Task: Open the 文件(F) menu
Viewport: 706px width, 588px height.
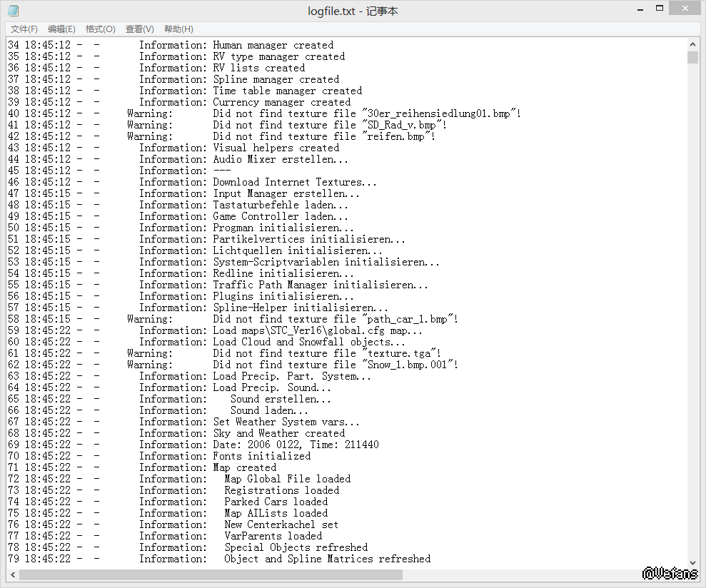Action: [24, 29]
